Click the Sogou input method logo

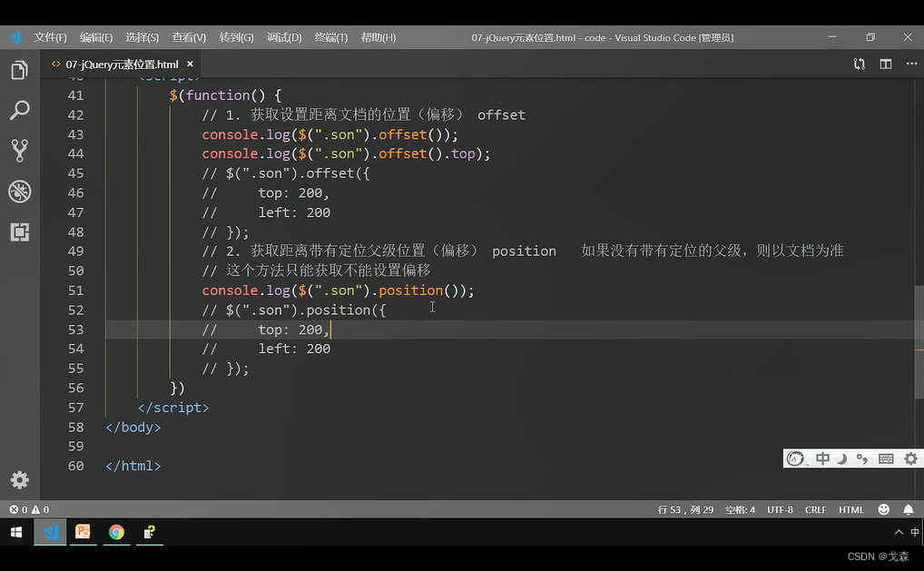pos(795,458)
